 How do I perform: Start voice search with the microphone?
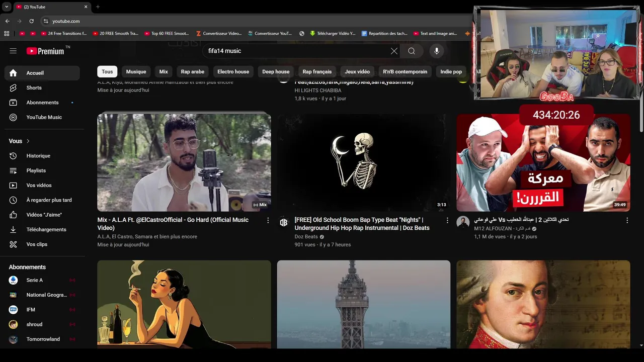(x=437, y=51)
